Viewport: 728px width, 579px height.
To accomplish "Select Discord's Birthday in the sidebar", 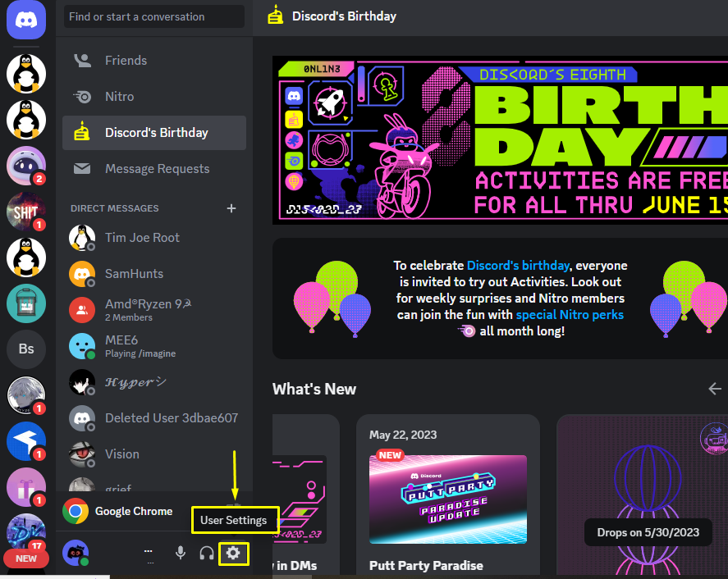I will click(x=154, y=133).
